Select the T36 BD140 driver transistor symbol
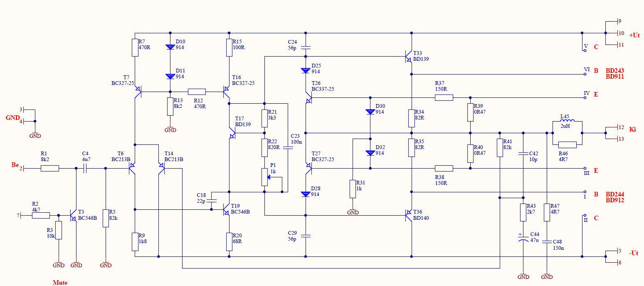Viewport: 644px width, 286px height. coord(408,215)
